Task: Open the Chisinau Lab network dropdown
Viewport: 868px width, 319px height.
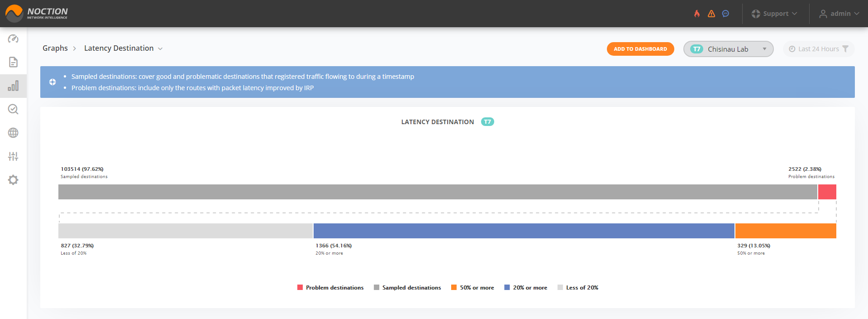Action: 728,49
